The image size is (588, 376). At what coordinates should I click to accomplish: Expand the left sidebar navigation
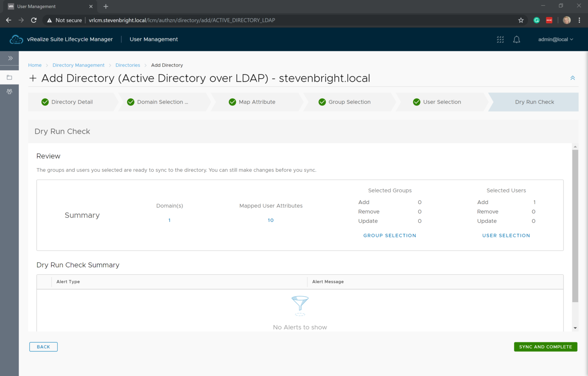click(10, 58)
